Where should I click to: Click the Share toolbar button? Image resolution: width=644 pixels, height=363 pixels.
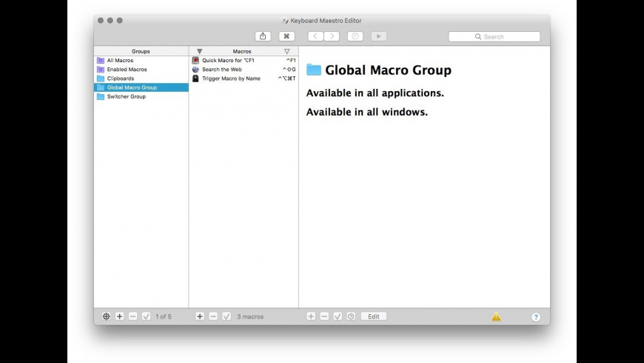(263, 36)
